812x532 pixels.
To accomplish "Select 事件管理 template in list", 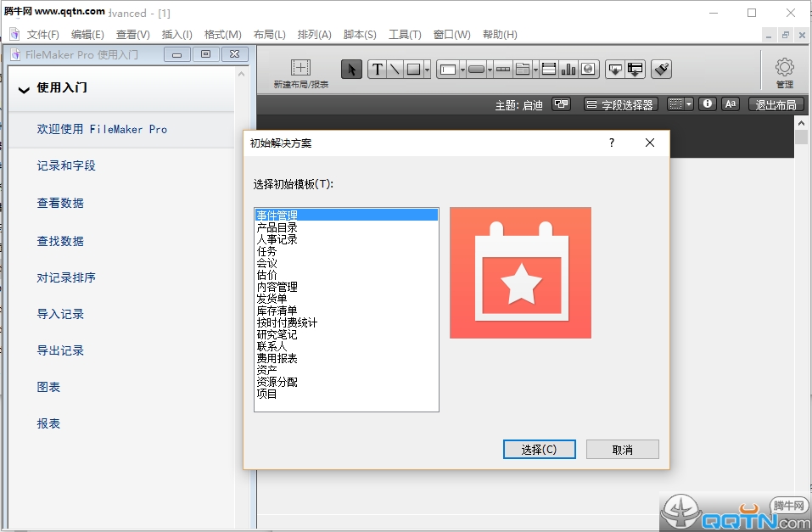I will point(346,215).
